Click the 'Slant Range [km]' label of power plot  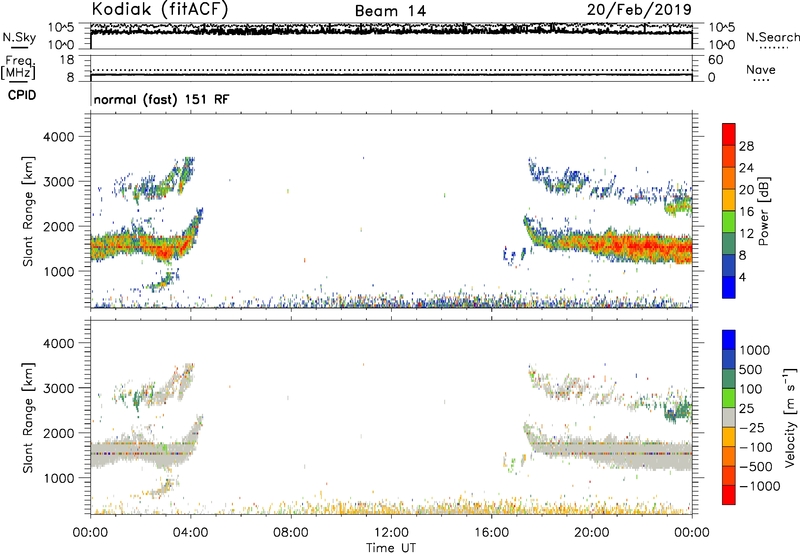(28, 211)
